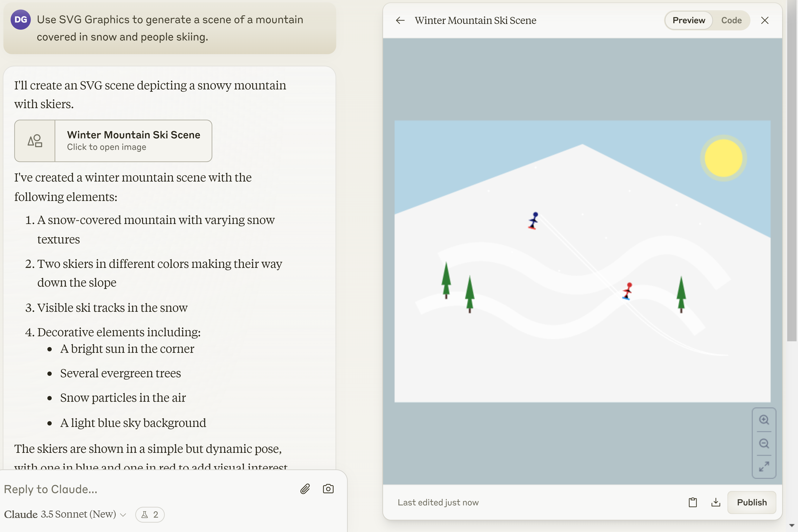Open camera screenshot capture icon
The width and height of the screenshot is (798, 532).
pos(328,489)
